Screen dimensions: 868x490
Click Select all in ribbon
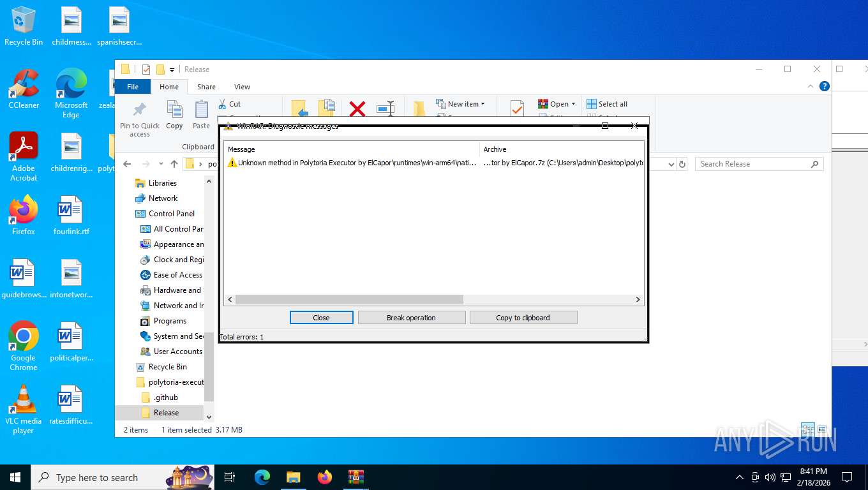[607, 104]
